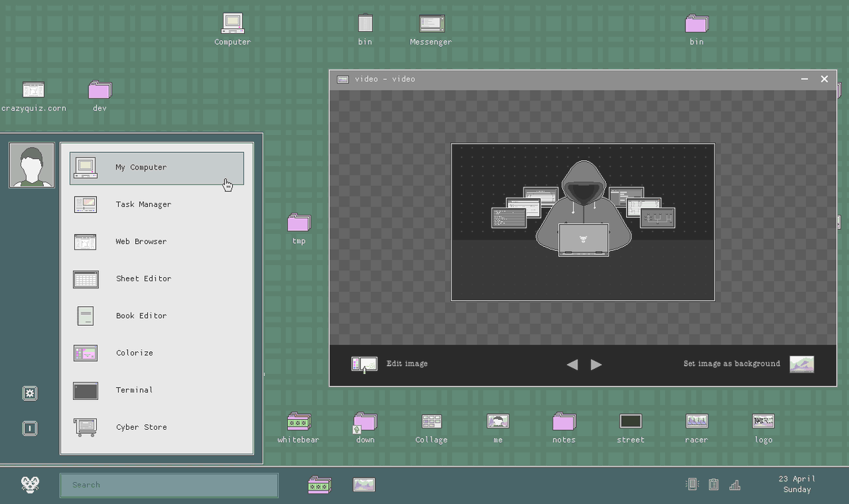Launch Colorize from start menu

(x=156, y=353)
